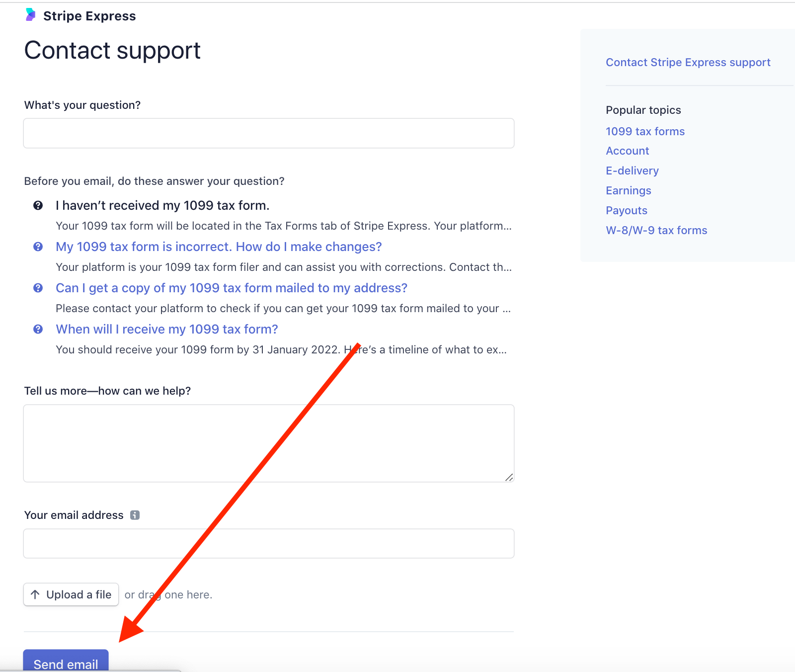
Task: Click the 'Upload a file' button
Action: pyautogui.click(x=71, y=594)
